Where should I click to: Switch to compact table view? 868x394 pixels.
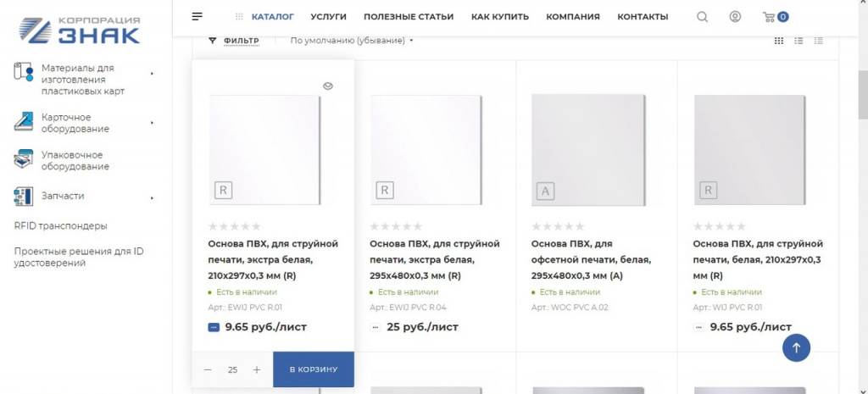(x=818, y=40)
